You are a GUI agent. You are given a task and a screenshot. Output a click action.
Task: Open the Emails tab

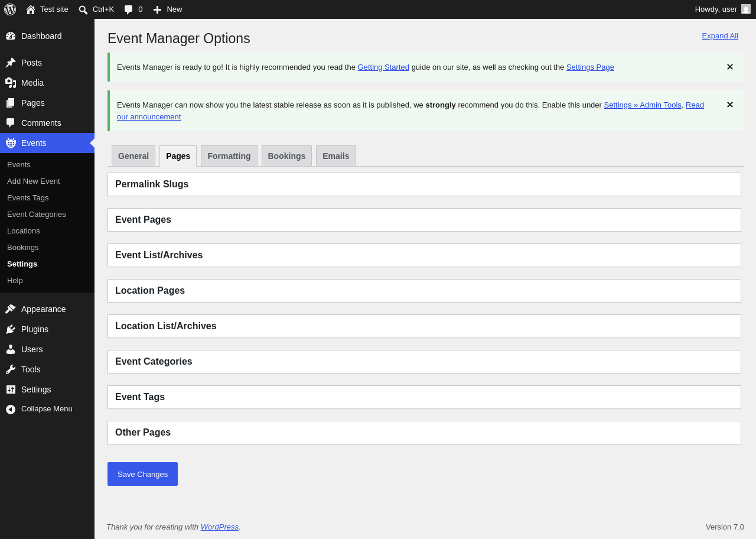click(x=335, y=156)
